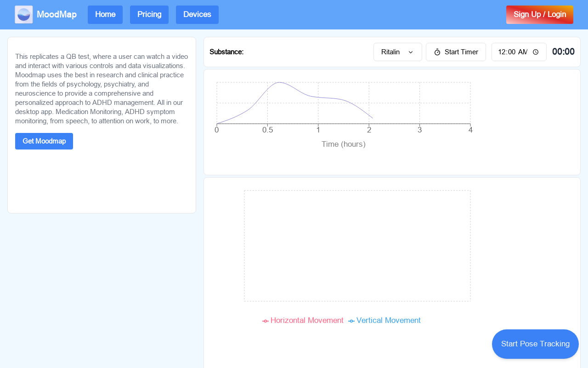
Task: Toggle the Vertical Movement legend text
Action: coord(388,321)
